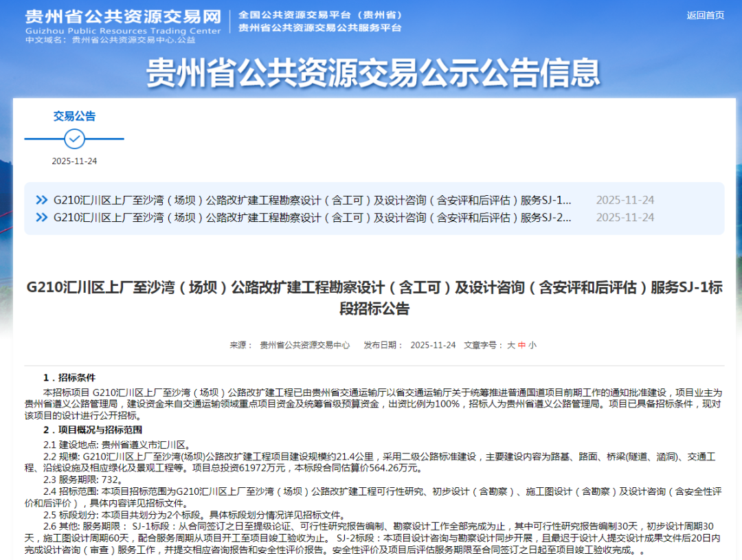The image size is (742, 560).
Task: Click the checkmark circle under 交易公告
Action: point(75,139)
